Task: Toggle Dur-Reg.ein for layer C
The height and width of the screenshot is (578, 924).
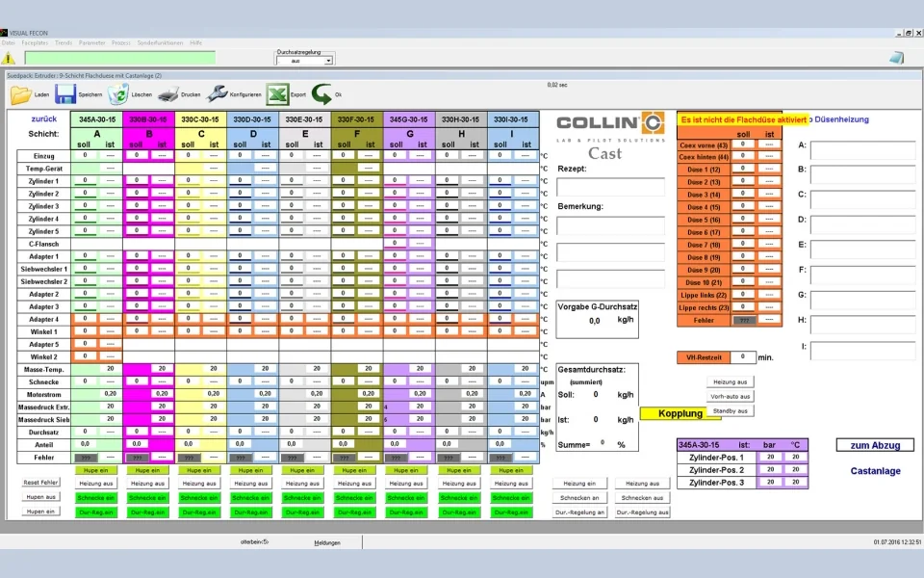Action: (199, 512)
